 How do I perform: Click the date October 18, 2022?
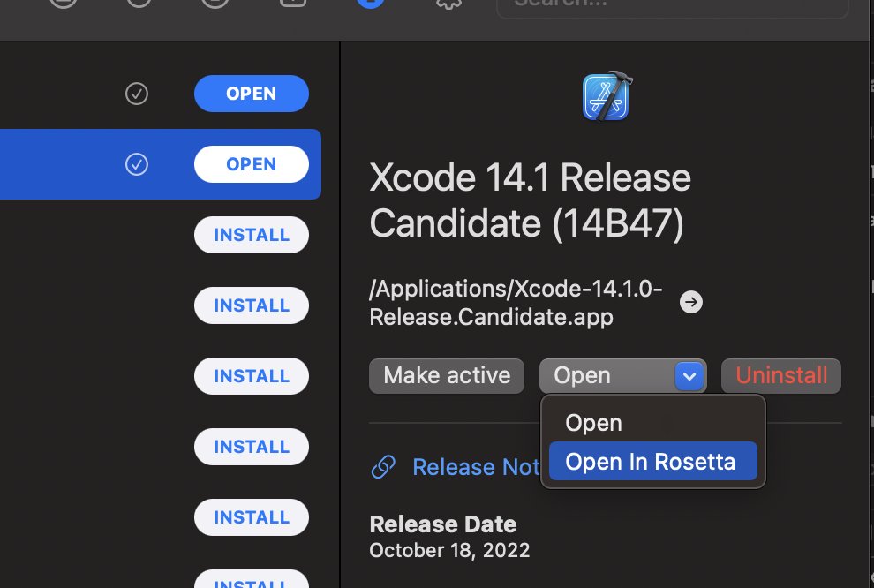[449, 551]
